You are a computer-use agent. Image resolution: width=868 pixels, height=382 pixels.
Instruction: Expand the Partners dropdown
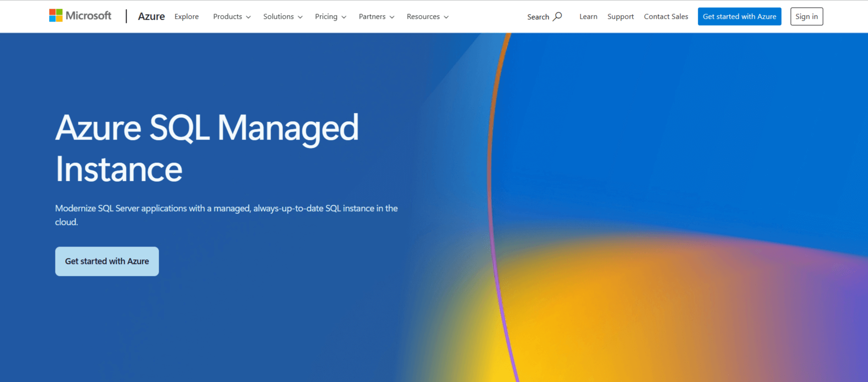coord(376,17)
